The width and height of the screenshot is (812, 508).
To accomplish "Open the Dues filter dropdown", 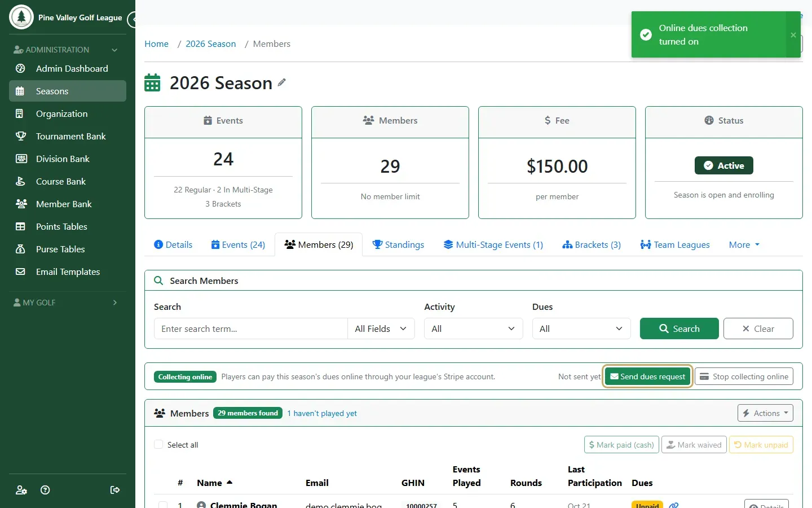I will (581, 329).
